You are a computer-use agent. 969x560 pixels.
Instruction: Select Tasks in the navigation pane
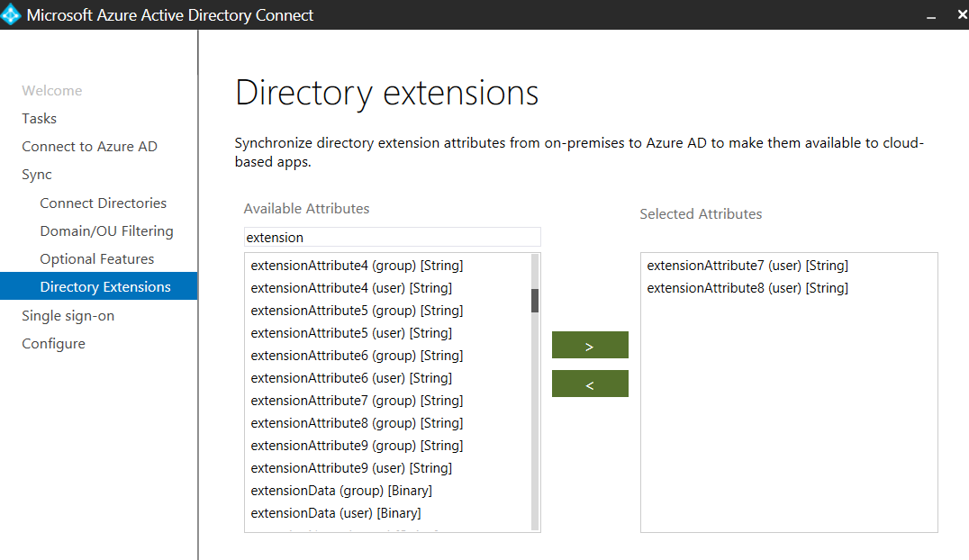coord(39,118)
